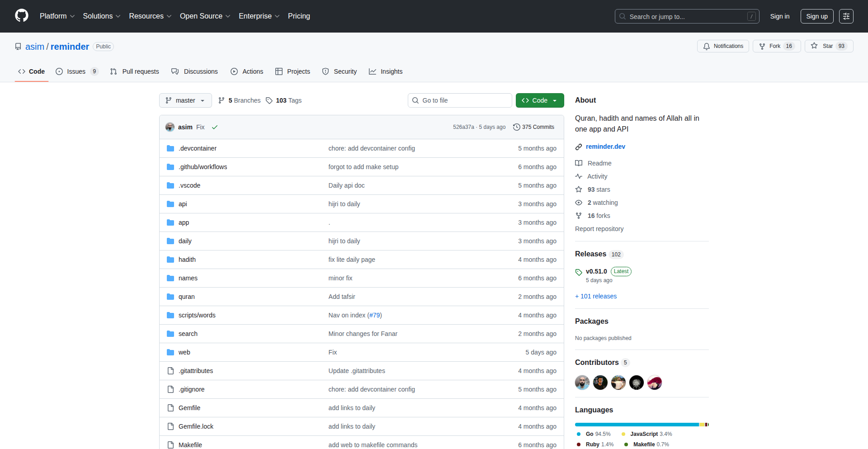Click the v0.51.0 release tag icon
The image size is (868, 449).
pos(579,272)
